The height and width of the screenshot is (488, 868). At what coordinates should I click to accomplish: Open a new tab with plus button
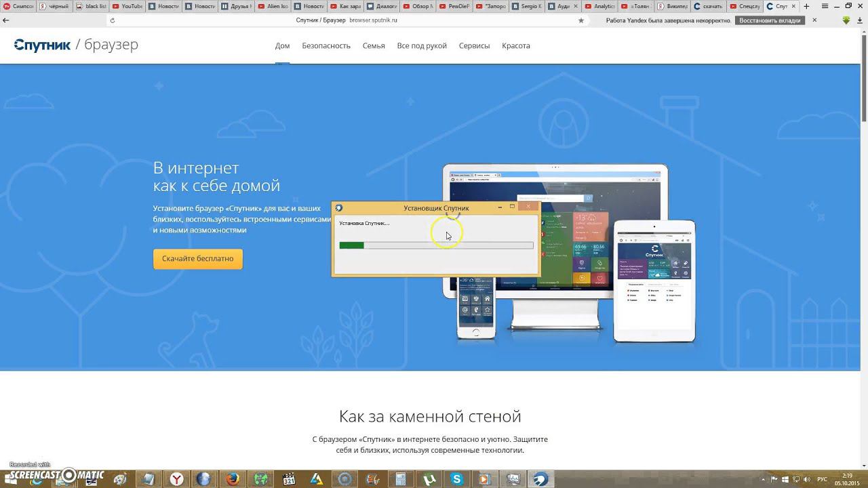806,6
